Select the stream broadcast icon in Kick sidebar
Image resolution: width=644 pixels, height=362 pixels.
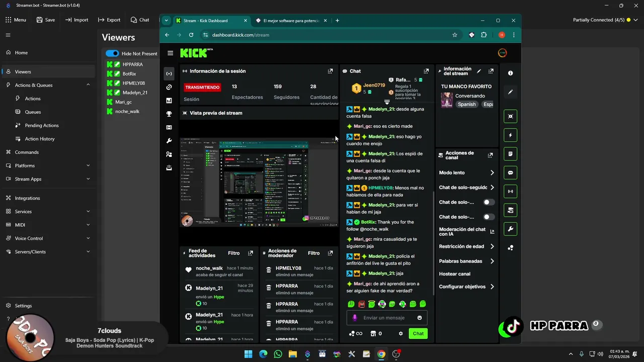tap(169, 73)
